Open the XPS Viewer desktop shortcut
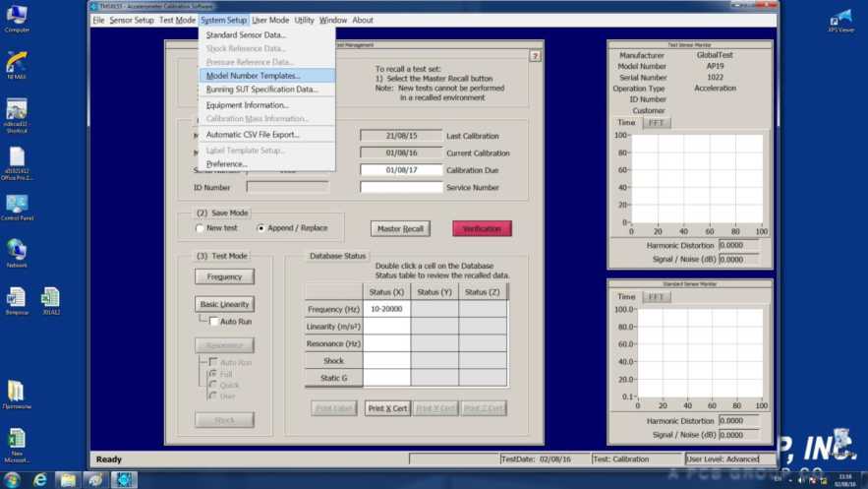The height and width of the screenshot is (489, 868). [x=841, y=18]
